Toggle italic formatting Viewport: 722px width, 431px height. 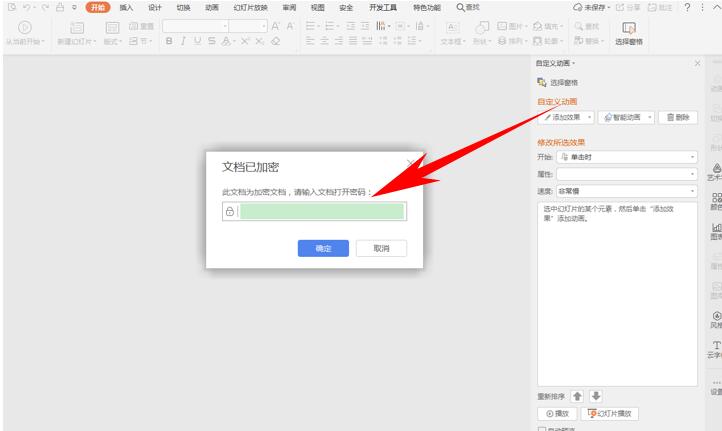183,41
